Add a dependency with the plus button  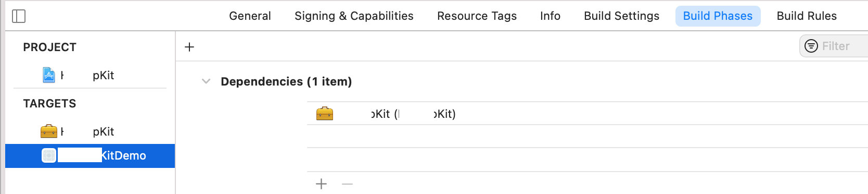click(x=322, y=184)
